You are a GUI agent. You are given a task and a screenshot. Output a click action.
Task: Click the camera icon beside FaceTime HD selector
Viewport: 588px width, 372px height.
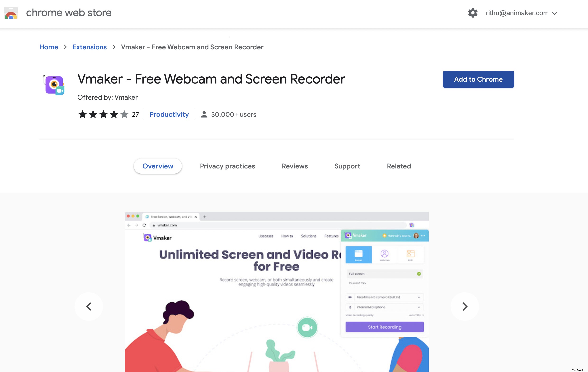click(350, 297)
